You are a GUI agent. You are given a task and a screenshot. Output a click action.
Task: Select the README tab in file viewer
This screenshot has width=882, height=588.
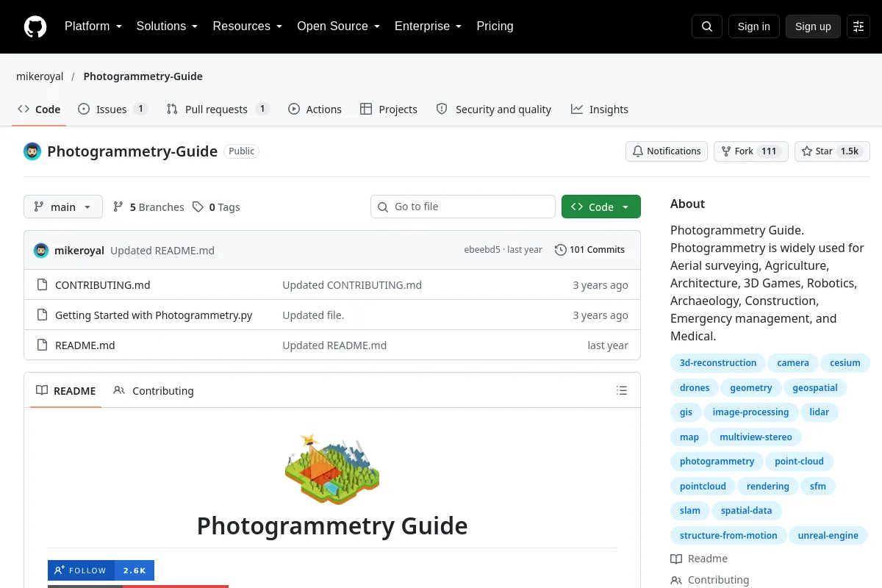tap(66, 391)
